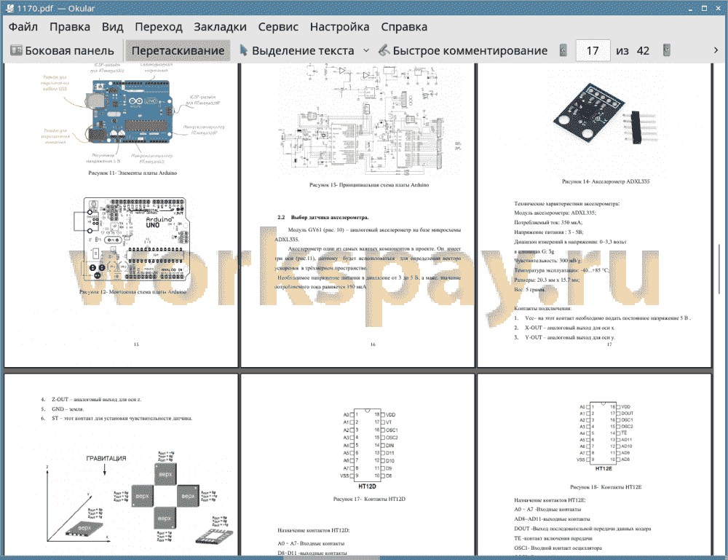Screen dimensions: 728x560
Task: Open Быстрое комментирование annotation tool
Action: pos(463,51)
